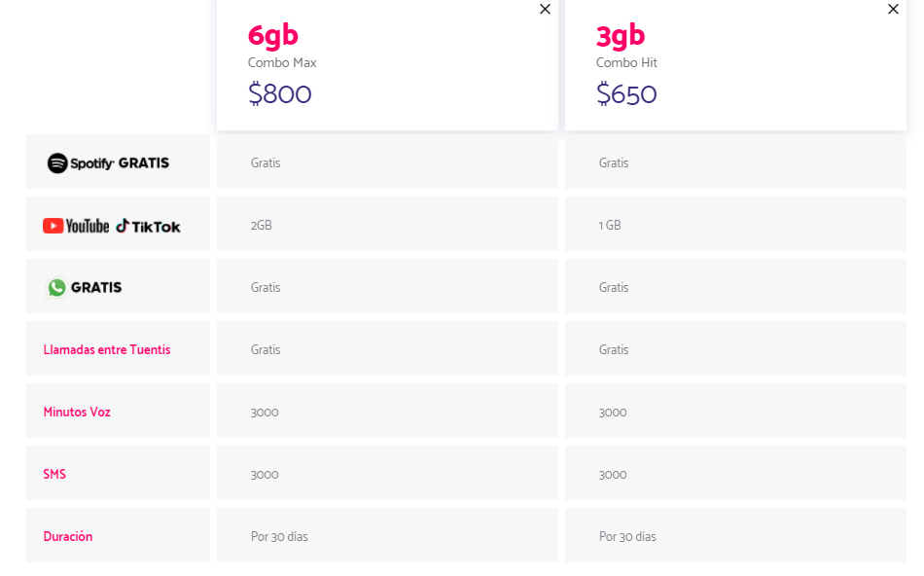The width and height of the screenshot is (924, 576).
Task: Select the 6gb plan title
Action: [x=273, y=35]
